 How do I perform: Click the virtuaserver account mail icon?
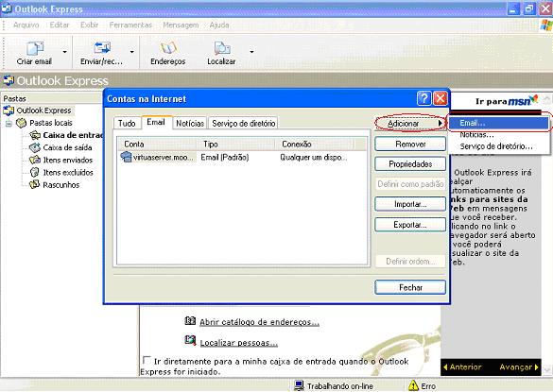click(x=126, y=157)
